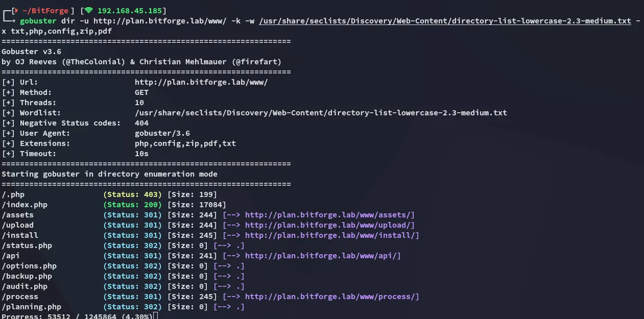Image resolution: width=644 pixels, height=319 pixels.
Task: Click the /planning.php result entry
Action: pos(31,307)
